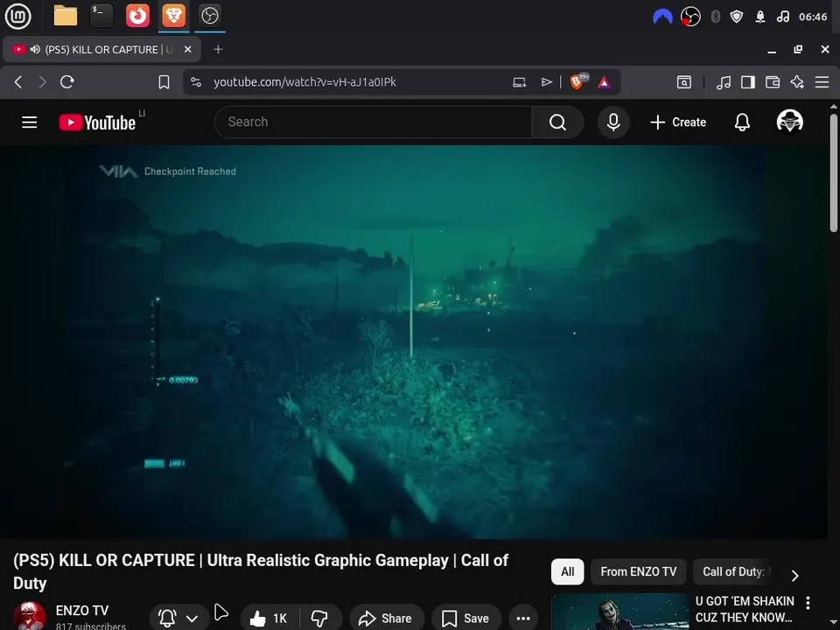Dislike this video
840x630 pixels.
coord(320,619)
